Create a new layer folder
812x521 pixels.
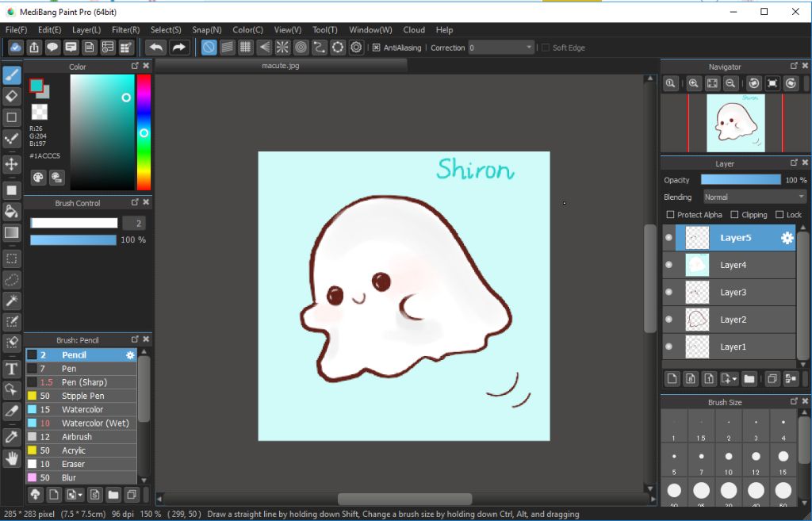[x=749, y=379]
